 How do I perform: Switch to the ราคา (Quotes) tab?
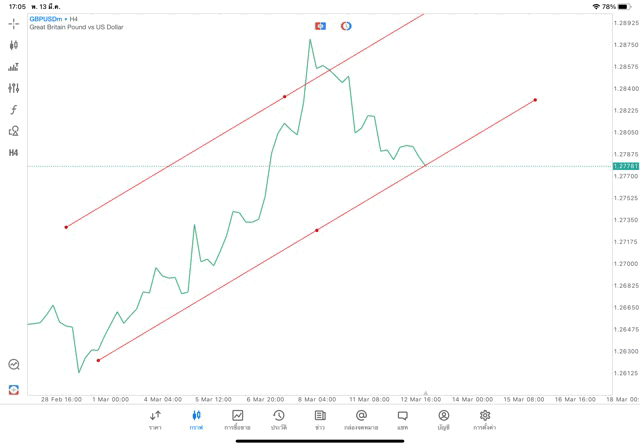click(x=155, y=420)
